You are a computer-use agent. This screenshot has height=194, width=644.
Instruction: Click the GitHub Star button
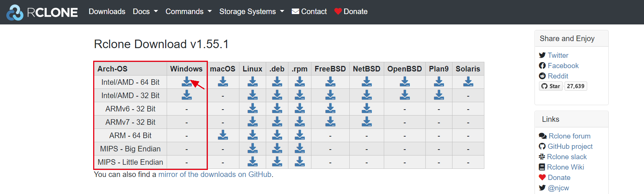click(551, 86)
